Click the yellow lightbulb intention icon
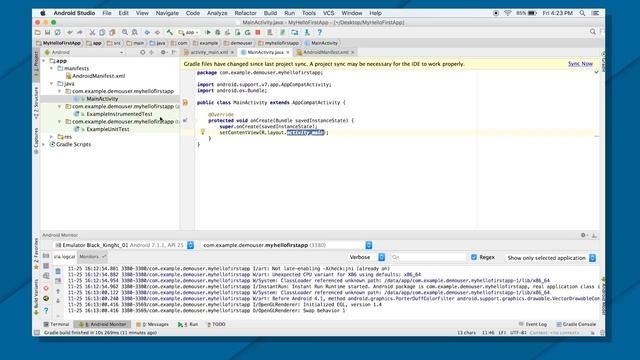 coord(202,131)
